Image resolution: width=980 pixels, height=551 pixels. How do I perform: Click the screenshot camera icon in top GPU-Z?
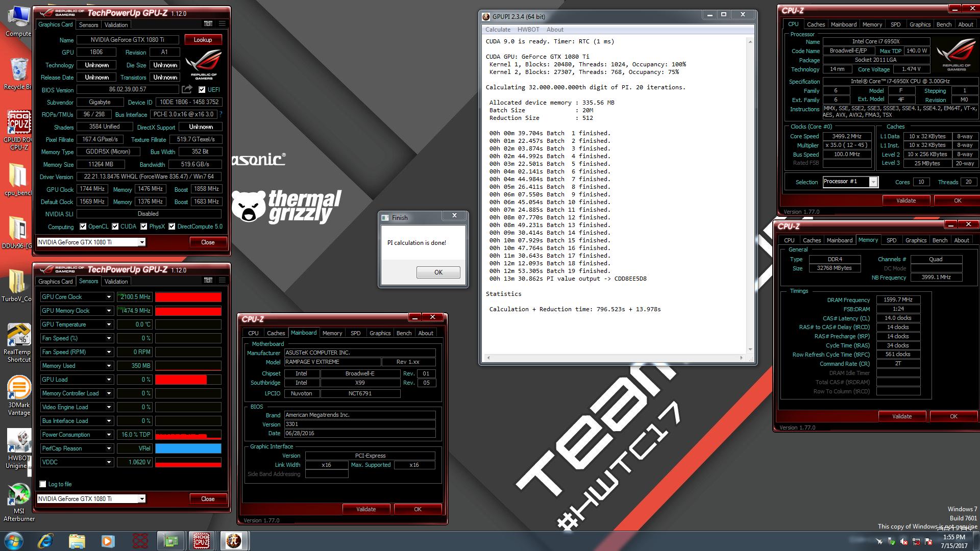click(208, 24)
